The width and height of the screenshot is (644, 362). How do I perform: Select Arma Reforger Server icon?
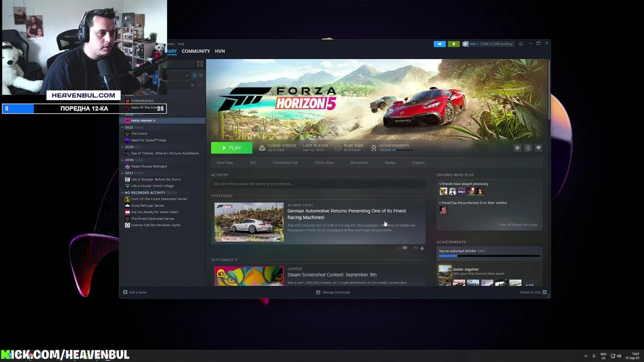pos(127,206)
